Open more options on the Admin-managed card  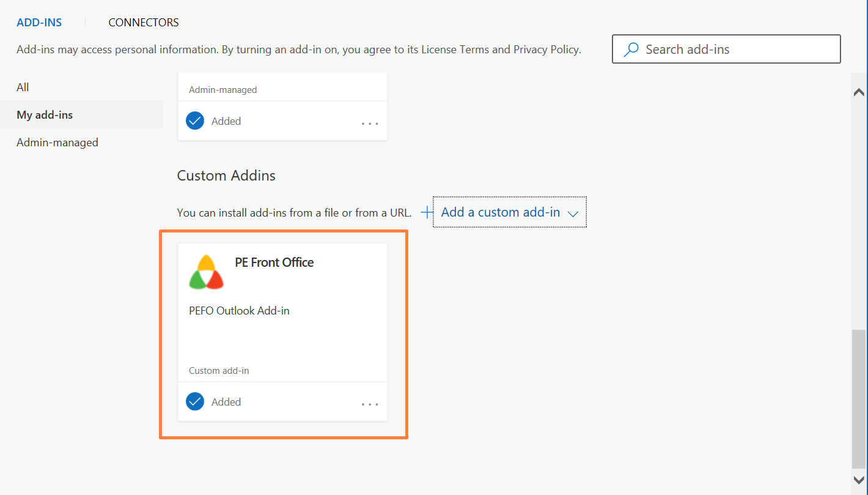tap(370, 123)
